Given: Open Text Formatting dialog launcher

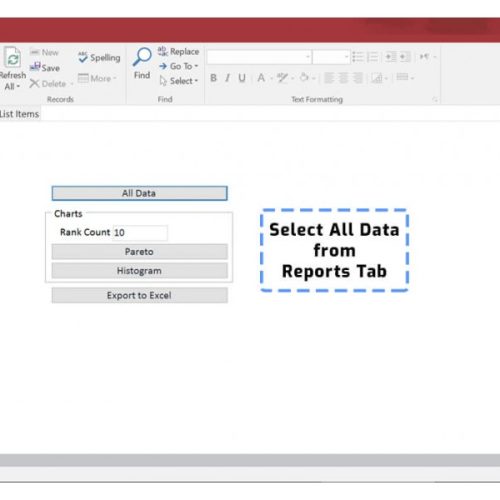Looking at the screenshot, I should click(435, 99).
